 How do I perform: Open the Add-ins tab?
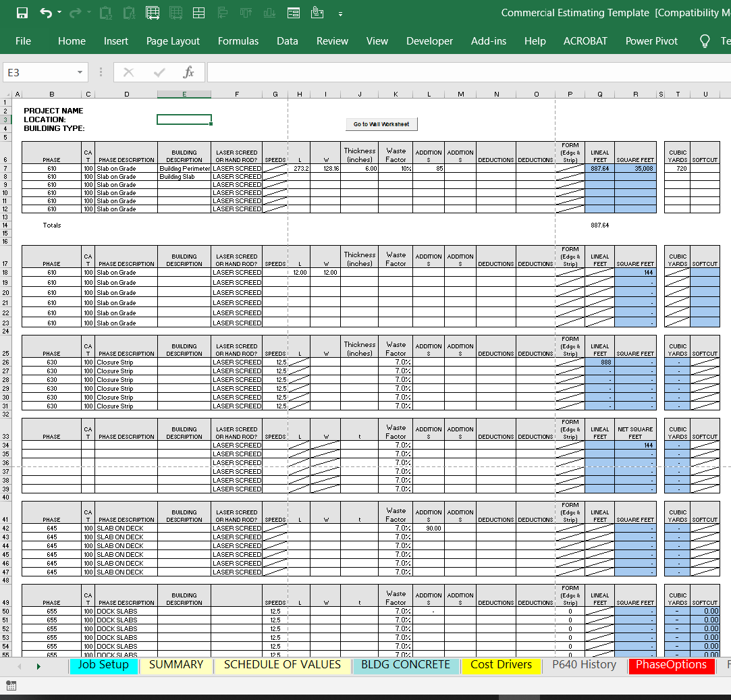(x=489, y=41)
